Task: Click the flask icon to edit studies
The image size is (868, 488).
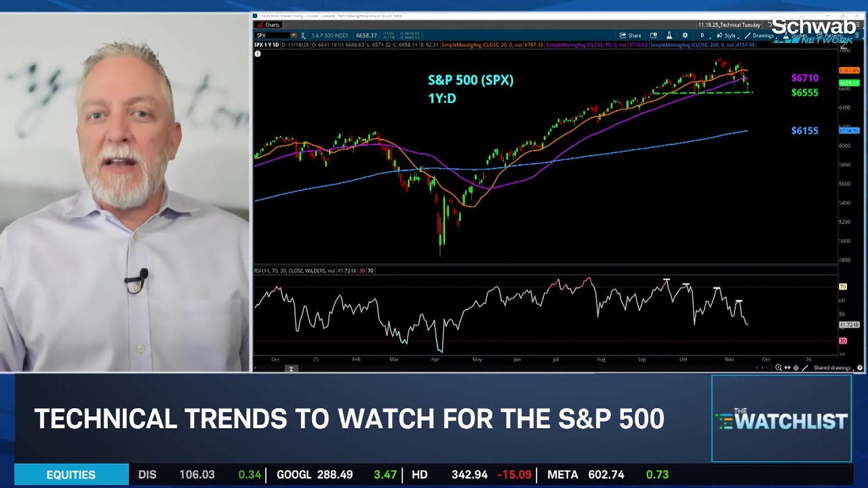Action: [669, 35]
